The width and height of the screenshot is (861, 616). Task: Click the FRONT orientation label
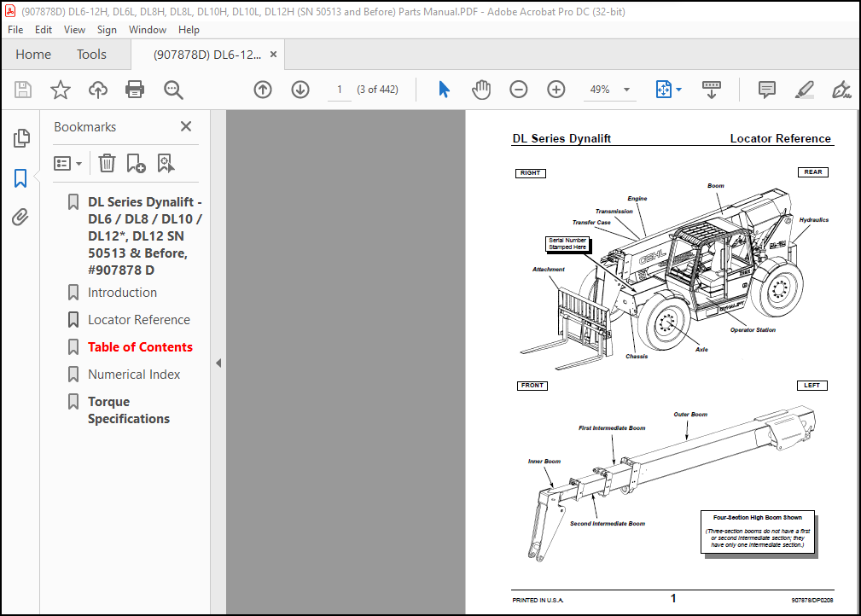click(x=532, y=386)
